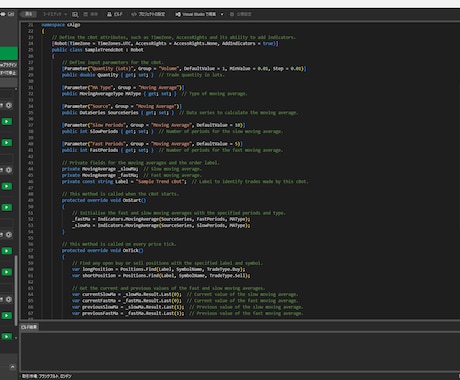Click the Robot attribute line with TimeZones.UTC
This screenshot has height=380, width=460.
coord(165,43)
